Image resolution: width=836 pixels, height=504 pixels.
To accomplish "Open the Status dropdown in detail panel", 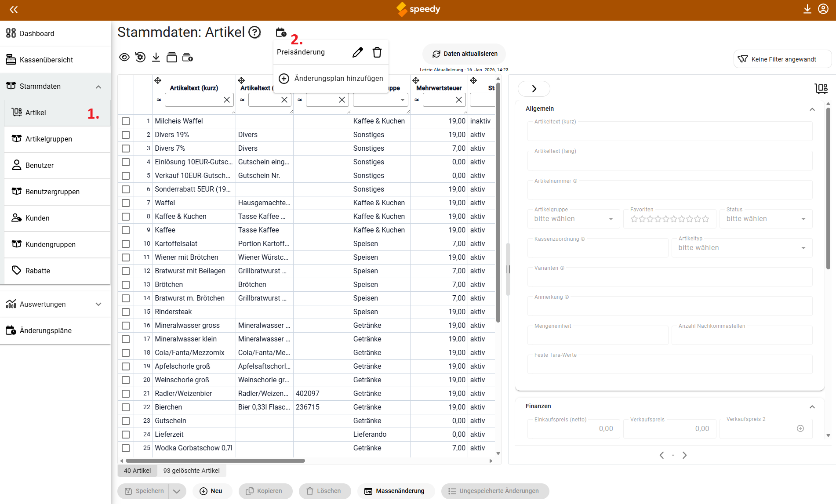I will point(766,219).
